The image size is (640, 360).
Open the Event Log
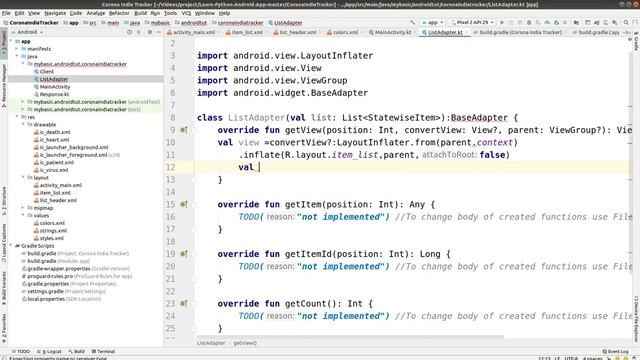[x=616, y=351]
